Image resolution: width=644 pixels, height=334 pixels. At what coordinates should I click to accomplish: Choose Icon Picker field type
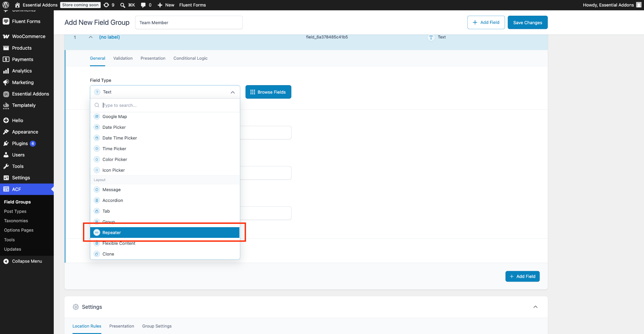[x=165, y=170]
